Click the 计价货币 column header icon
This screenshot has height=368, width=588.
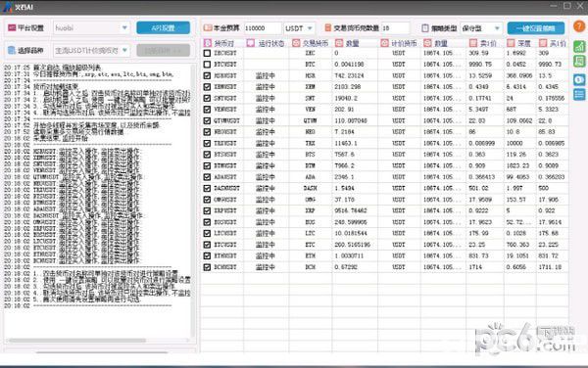[385, 43]
